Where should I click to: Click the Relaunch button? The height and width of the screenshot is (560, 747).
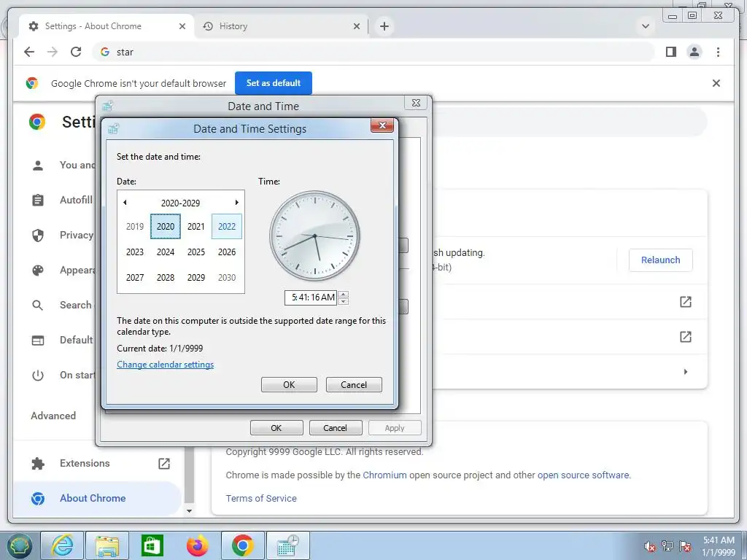660,260
